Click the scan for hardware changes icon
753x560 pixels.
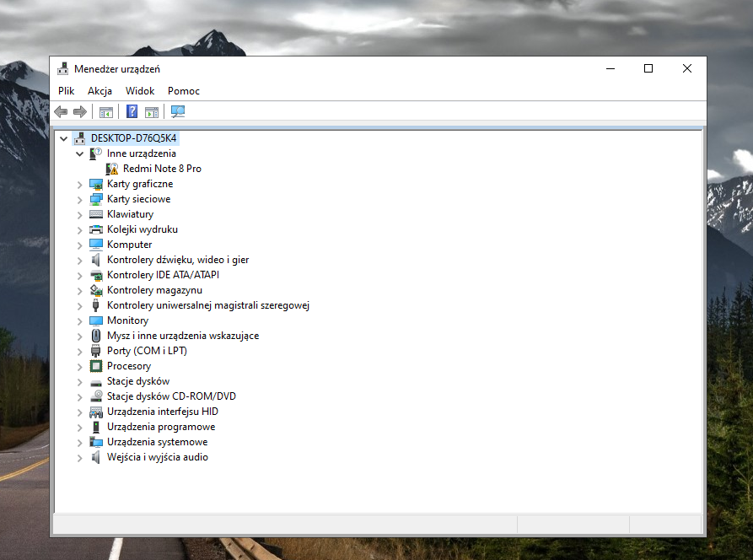[178, 111]
